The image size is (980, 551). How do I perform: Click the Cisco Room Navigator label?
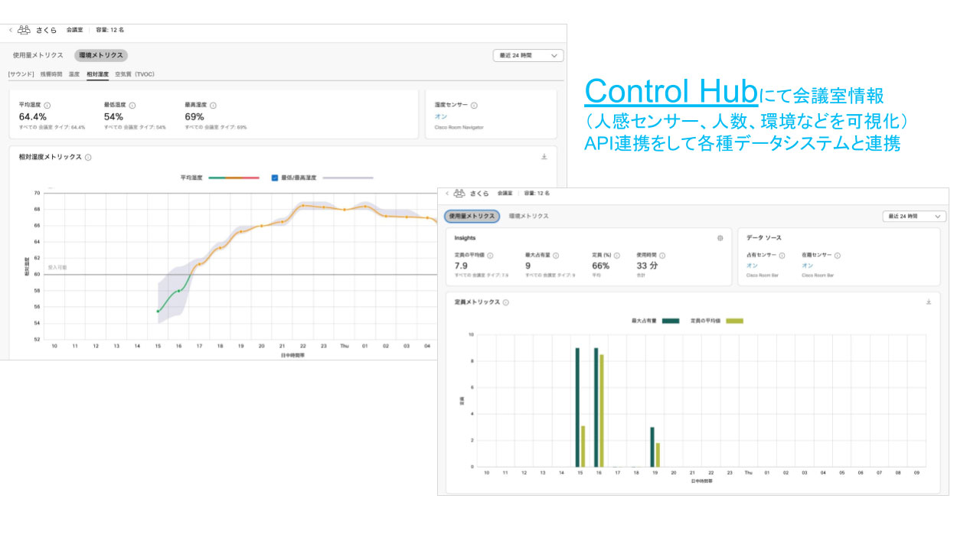pyautogui.click(x=459, y=127)
